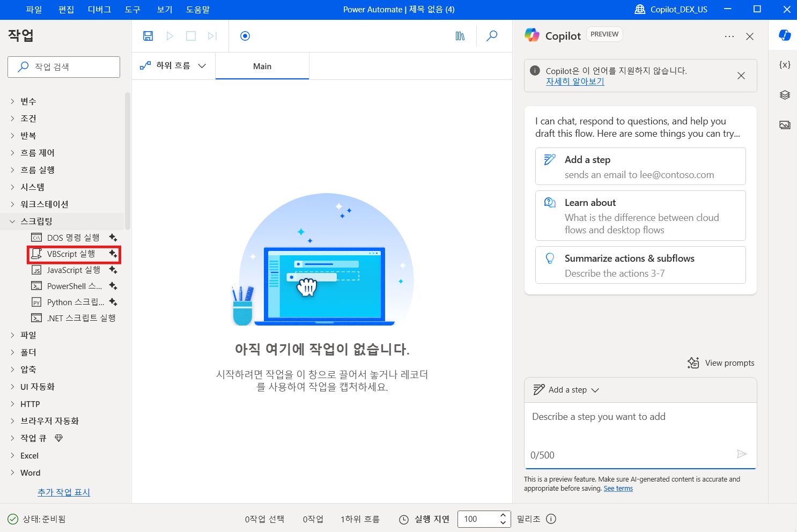
Task: Expand the 조건 action group
Action: [12, 119]
